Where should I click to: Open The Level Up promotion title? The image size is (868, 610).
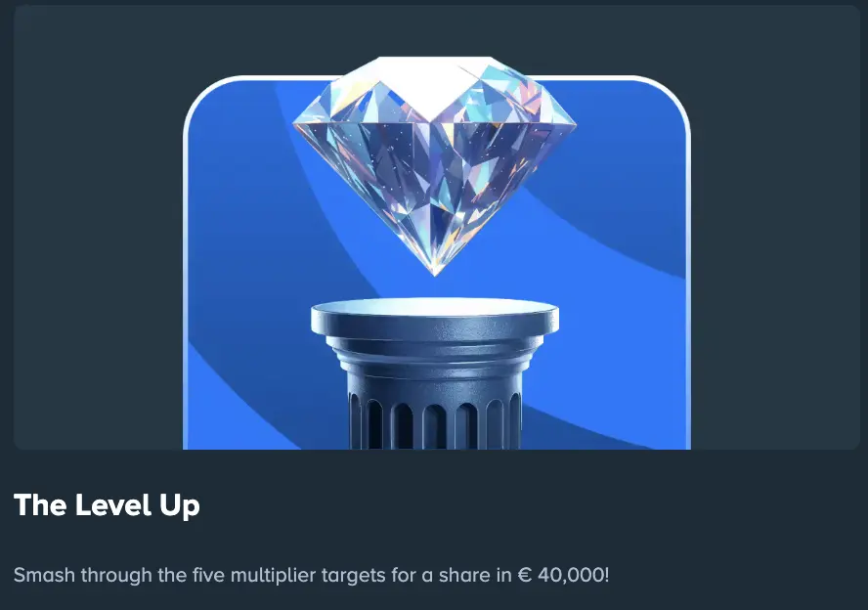pyautogui.click(x=107, y=504)
